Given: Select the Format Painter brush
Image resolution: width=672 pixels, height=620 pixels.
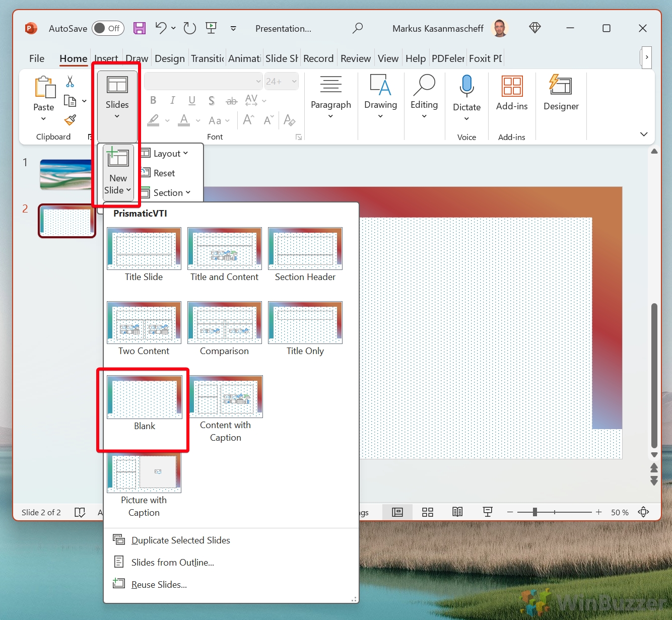Looking at the screenshot, I should click(x=70, y=120).
